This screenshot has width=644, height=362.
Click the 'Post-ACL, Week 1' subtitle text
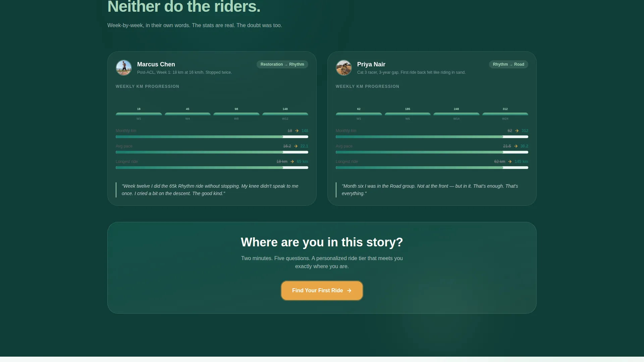point(184,72)
